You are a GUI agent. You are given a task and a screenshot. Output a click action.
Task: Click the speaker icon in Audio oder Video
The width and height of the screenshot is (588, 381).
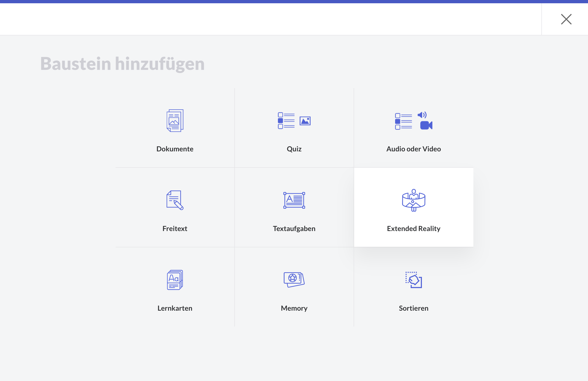tap(422, 115)
